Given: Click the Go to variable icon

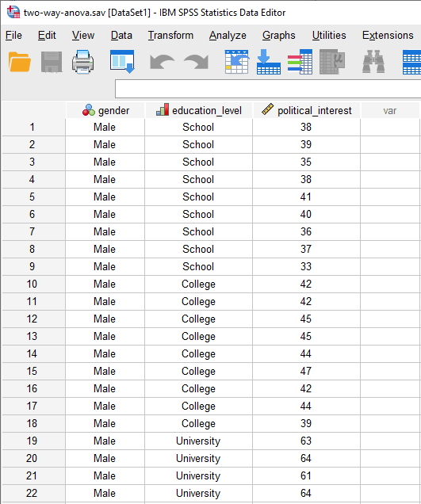Looking at the screenshot, I should click(269, 62).
